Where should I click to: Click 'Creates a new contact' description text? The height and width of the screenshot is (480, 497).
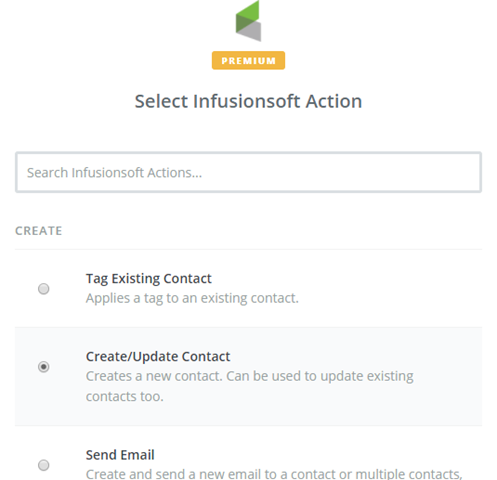point(154,376)
